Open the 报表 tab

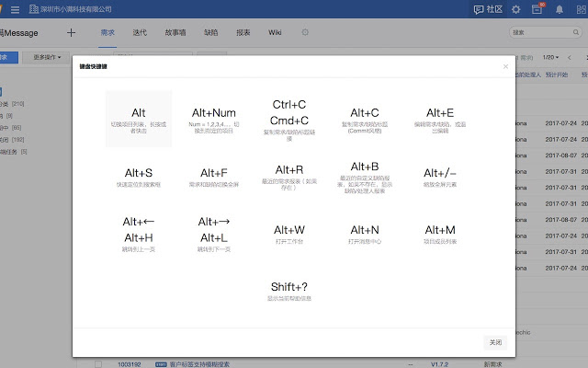pyautogui.click(x=243, y=32)
